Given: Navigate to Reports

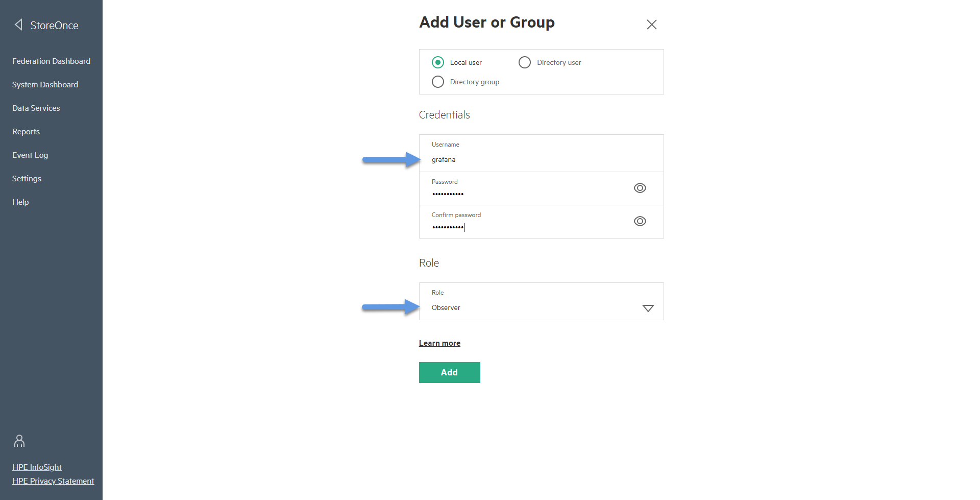Looking at the screenshot, I should pos(26,131).
